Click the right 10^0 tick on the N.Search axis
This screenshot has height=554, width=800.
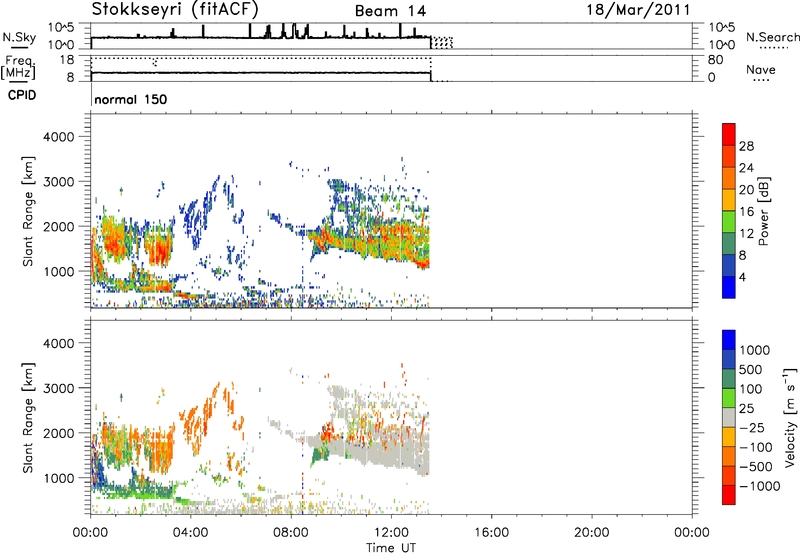point(722,45)
